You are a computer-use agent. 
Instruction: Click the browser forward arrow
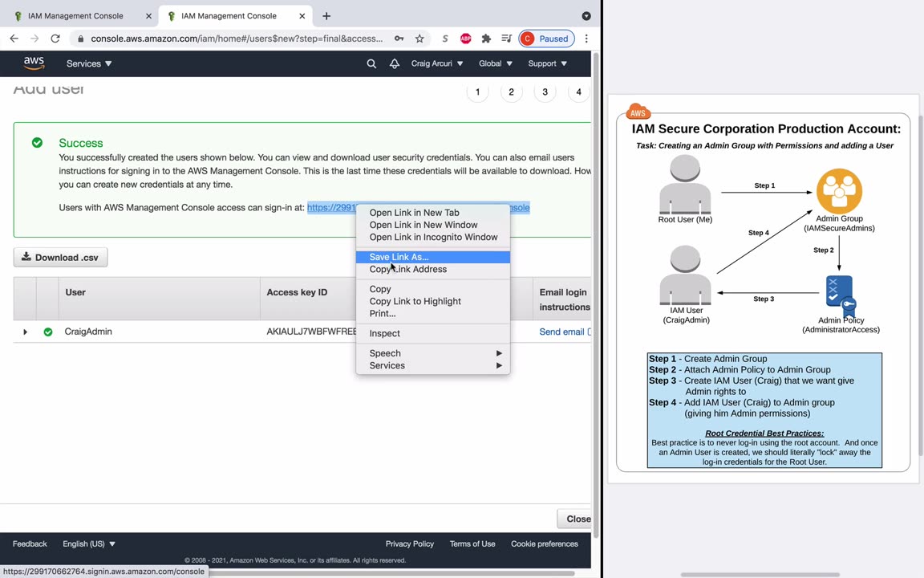point(34,39)
